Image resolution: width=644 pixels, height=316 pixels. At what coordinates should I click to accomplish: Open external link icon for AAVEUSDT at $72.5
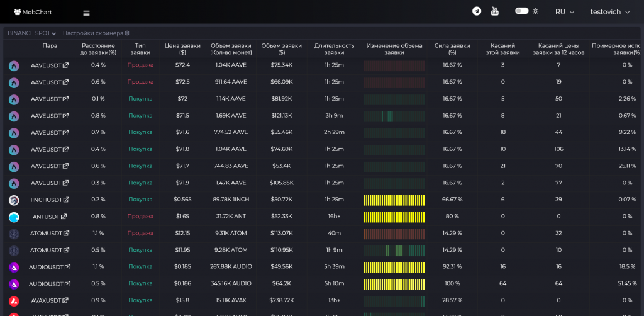coord(65,82)
